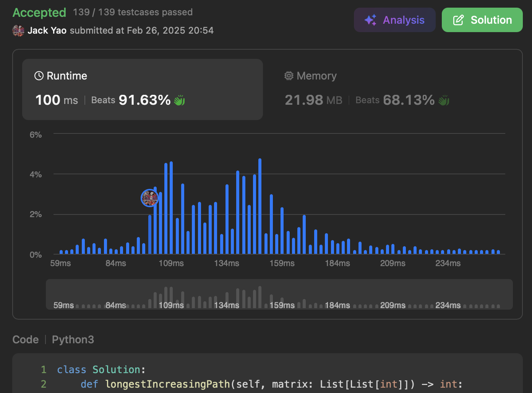Click the Accepted status text
This screenshot has width=532, height=393.
point(39,13)
